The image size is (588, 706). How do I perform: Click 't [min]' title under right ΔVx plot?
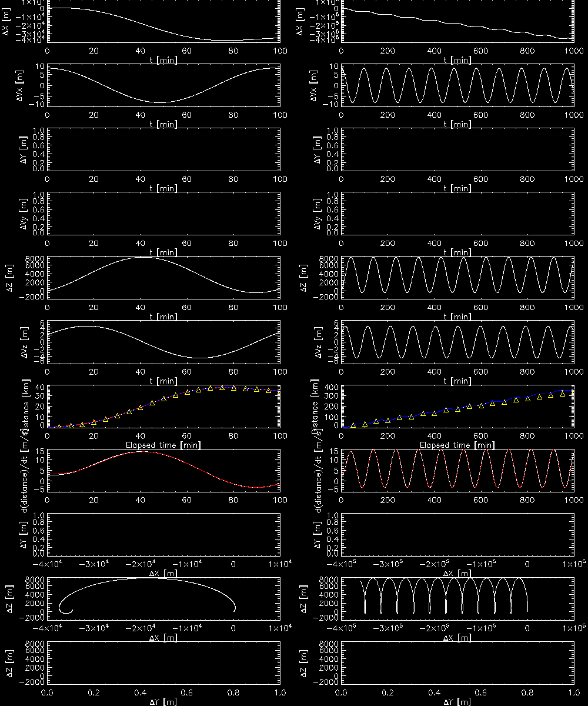tap(458, 124)
